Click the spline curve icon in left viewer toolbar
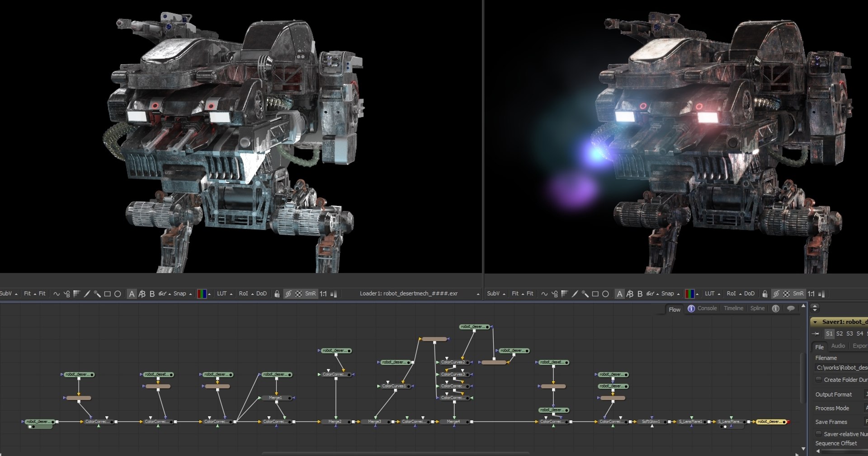Screen dimensions: 868x456 pyautogui.click(x=57, y=294)
